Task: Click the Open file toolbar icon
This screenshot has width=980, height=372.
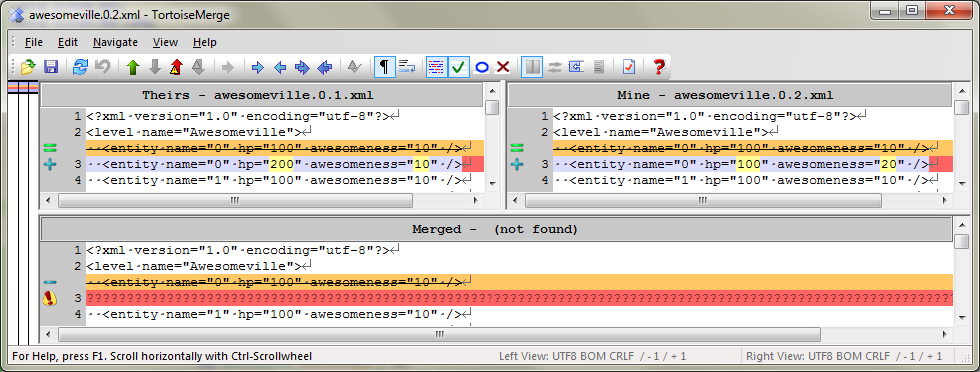Action: pyautogui.click(x=28, y=67)
